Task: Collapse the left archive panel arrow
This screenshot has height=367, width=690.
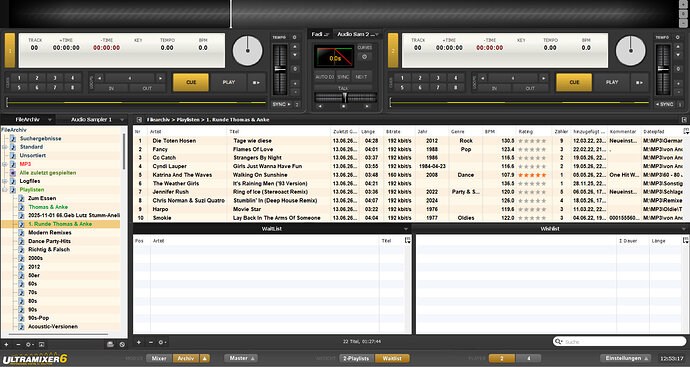Action: coord(139,120)
